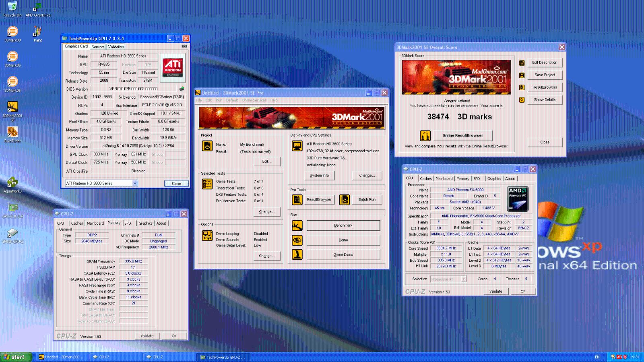
Task: Click the Demo eye icon
Action: click(297, 240)
